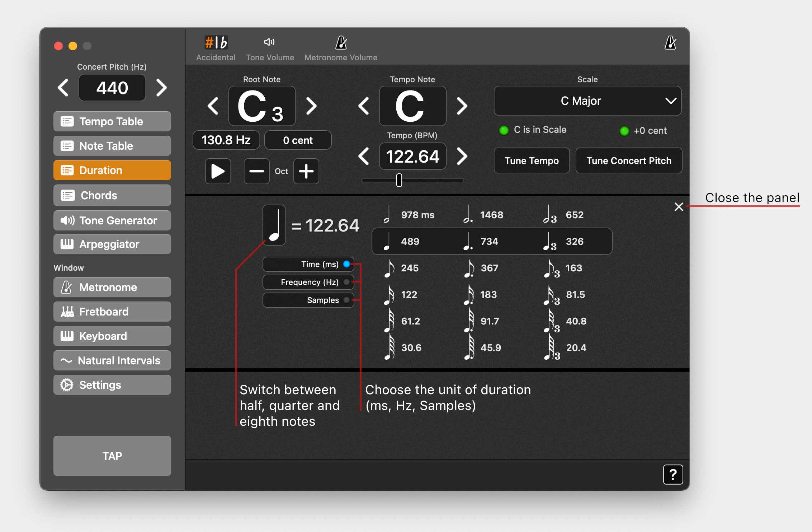Open the help question mark button

point(672,475)
